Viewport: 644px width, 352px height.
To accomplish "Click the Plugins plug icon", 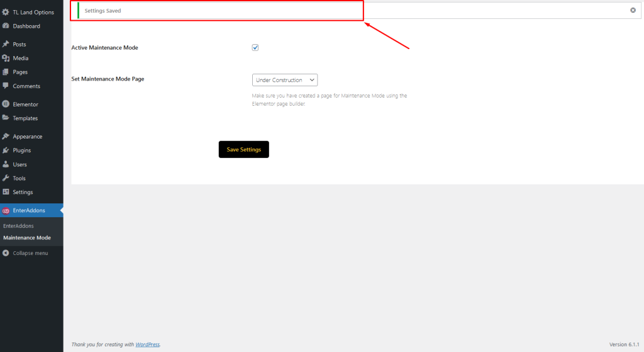I will (6, 150).
